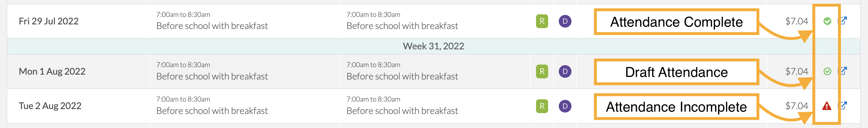This screenshot has height=128, width=868.
Task: Click the Week 31, 2022 header row
Action: (433, 46)
